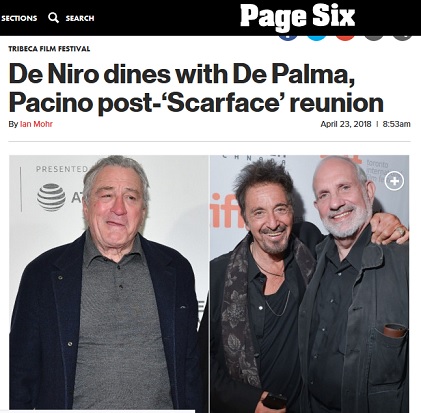Select the SEARCH label in header
This screenshot has width=421, height=413.
click(x=80, y=18)
